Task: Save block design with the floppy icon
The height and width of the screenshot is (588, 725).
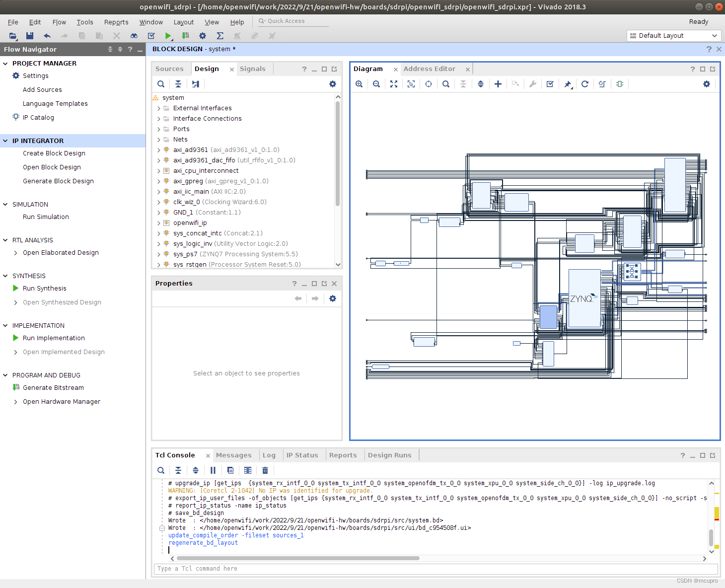Action: 30,36
